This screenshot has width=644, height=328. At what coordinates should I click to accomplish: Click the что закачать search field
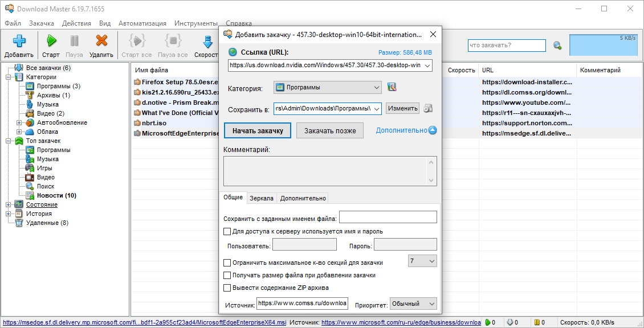pos(507,46)
